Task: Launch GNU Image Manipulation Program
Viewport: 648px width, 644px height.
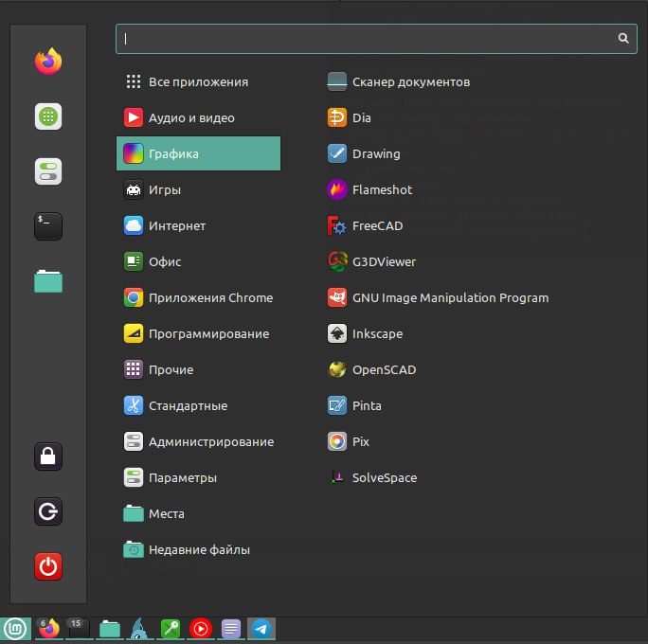Action: 438,297
